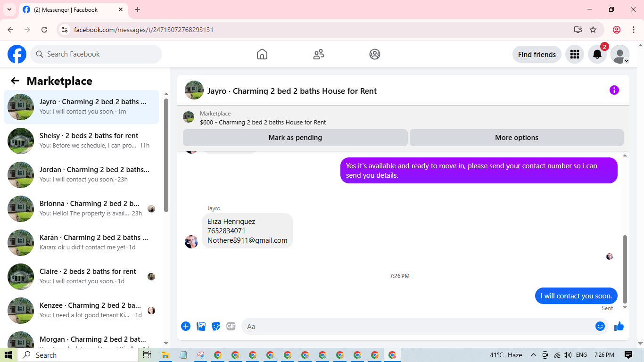Open the taskbar clock showing 7:26 PM
Image resolution: width=644 pixels, height=362 pixels.
tap(604, 355)
